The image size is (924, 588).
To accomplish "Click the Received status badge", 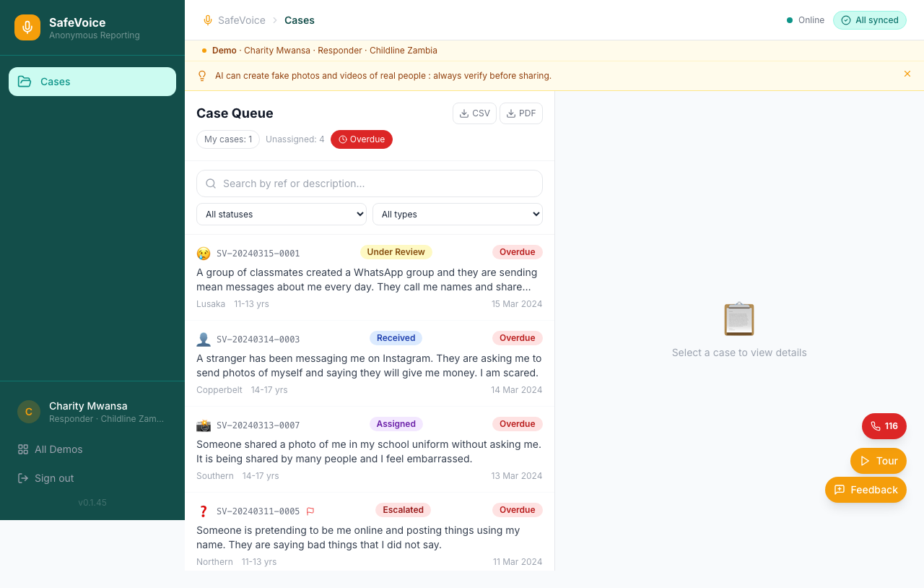I will tap(396, 338).
